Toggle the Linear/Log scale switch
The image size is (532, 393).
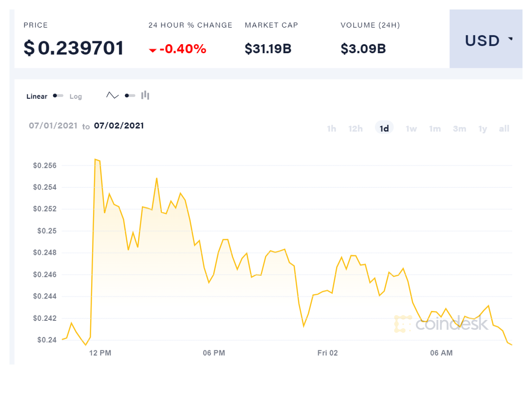pos(58,96)
